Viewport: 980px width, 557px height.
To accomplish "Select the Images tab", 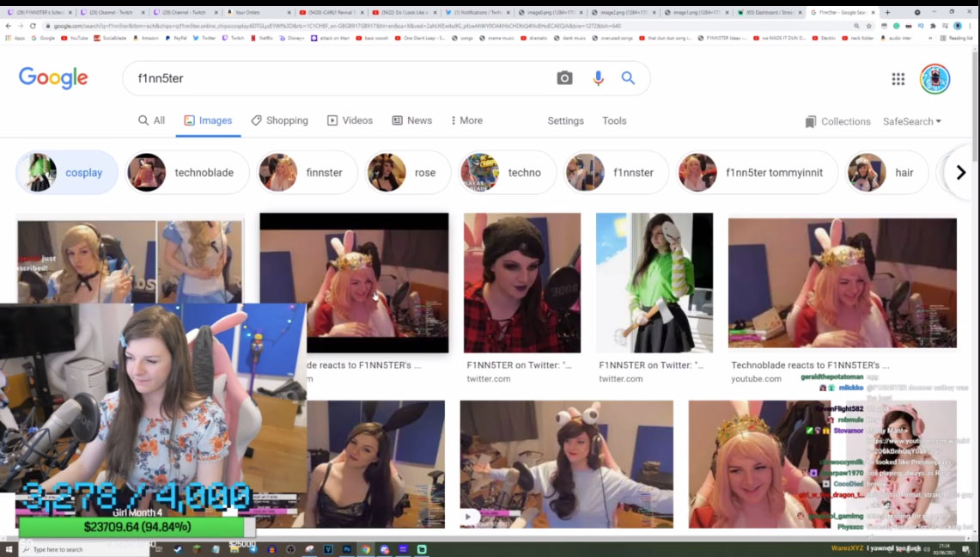I will tap(208, 120).
